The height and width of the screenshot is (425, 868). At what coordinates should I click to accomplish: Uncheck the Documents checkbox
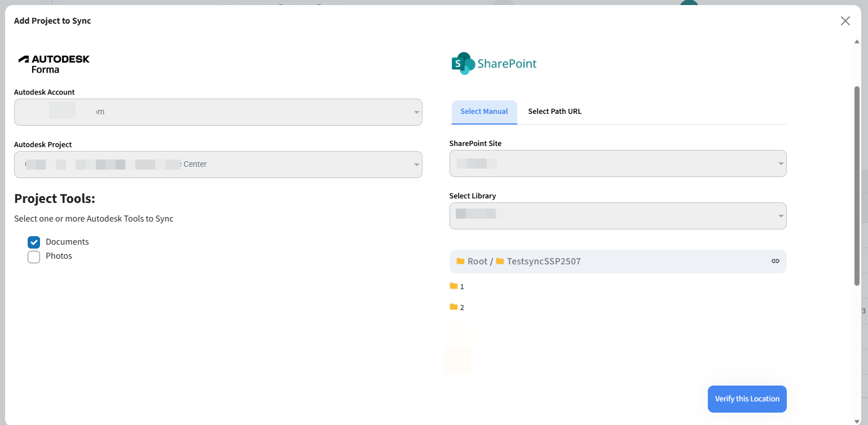coord(34,242)
